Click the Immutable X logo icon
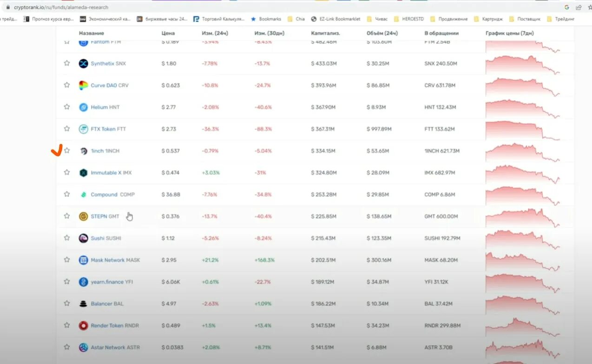The height and width of the screenshot is (364, 592). coord(83,173)
